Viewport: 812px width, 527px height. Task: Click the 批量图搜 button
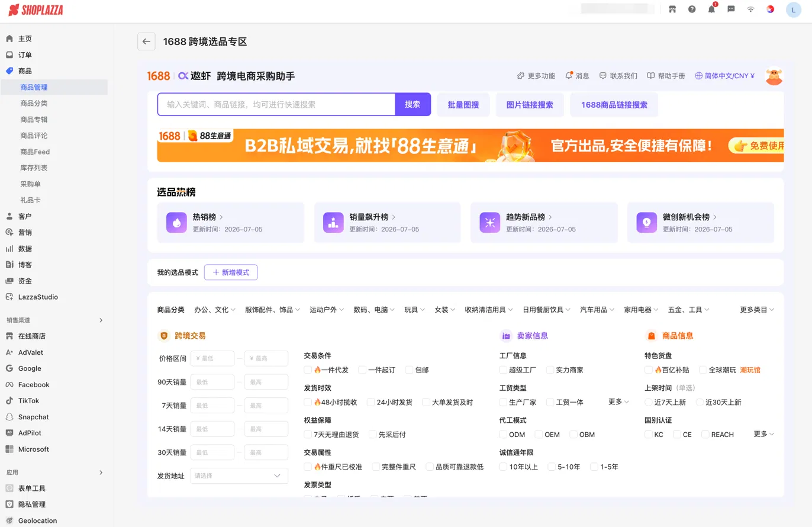pyautogui.click(x=463, y=105)
